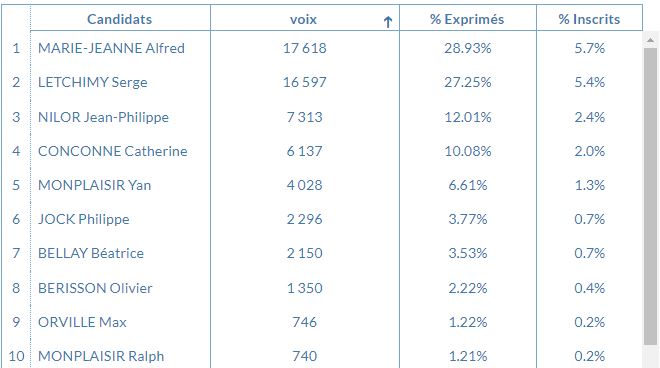Viewport: 660px width, 368px height.
Task: Click NILOR Jean-Philippe name
Action: 103,117
